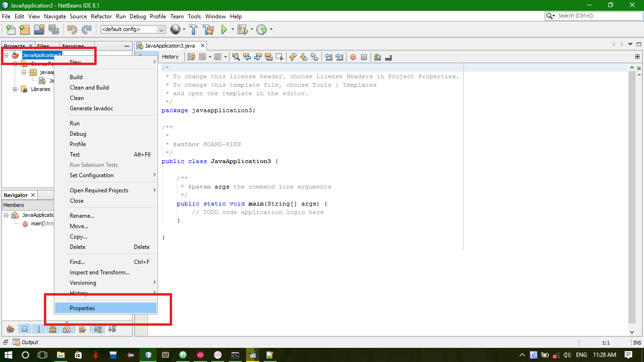Open the Profile Project dropdown arrow
Screen dimensions: 644x362
click(x=271, y=30)
